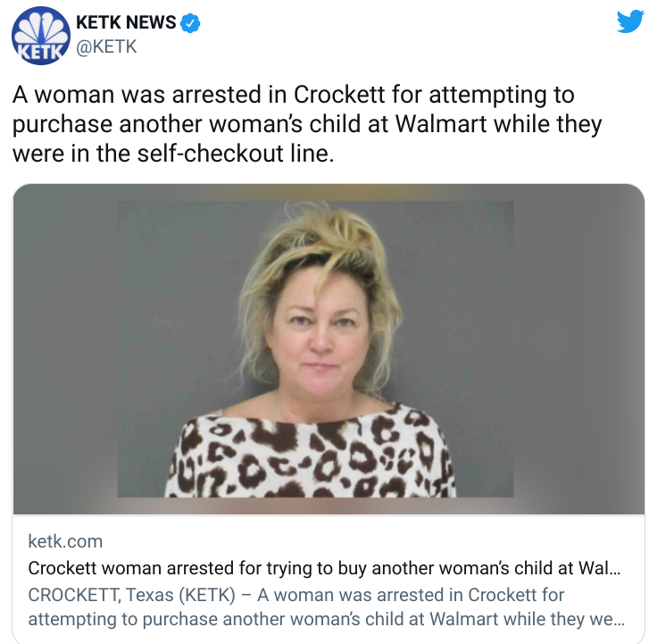Open the 'Crockett woman arrested' headline
649x644 pixels.
tap(324, 568)
